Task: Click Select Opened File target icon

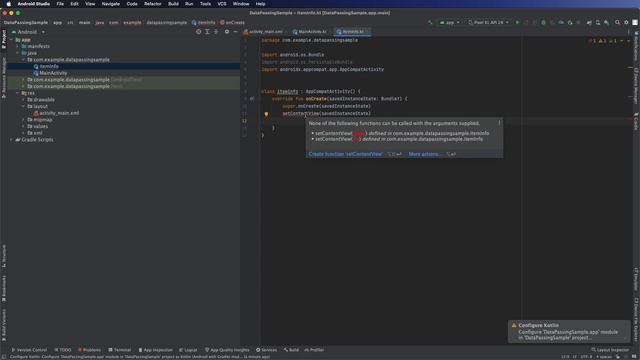Action: [198, 32]
